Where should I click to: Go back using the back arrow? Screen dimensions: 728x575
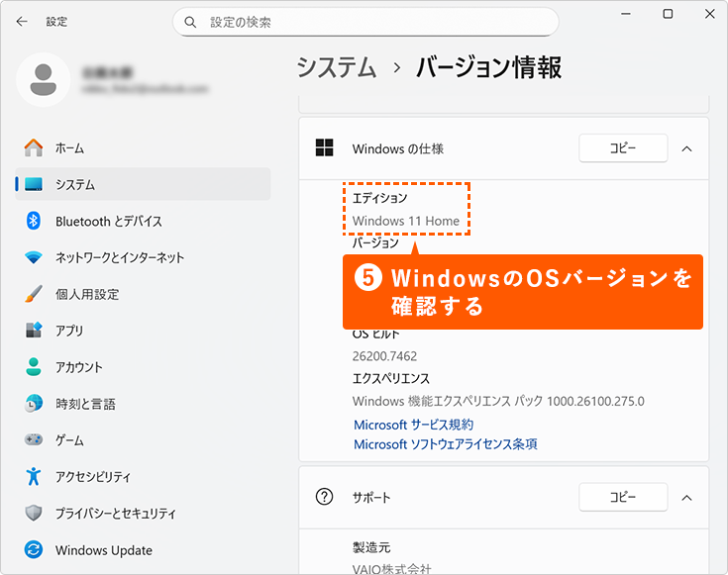22,21
